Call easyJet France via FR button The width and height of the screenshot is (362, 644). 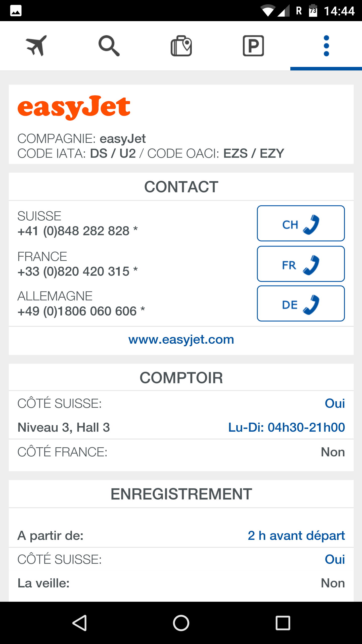point(301,264)
